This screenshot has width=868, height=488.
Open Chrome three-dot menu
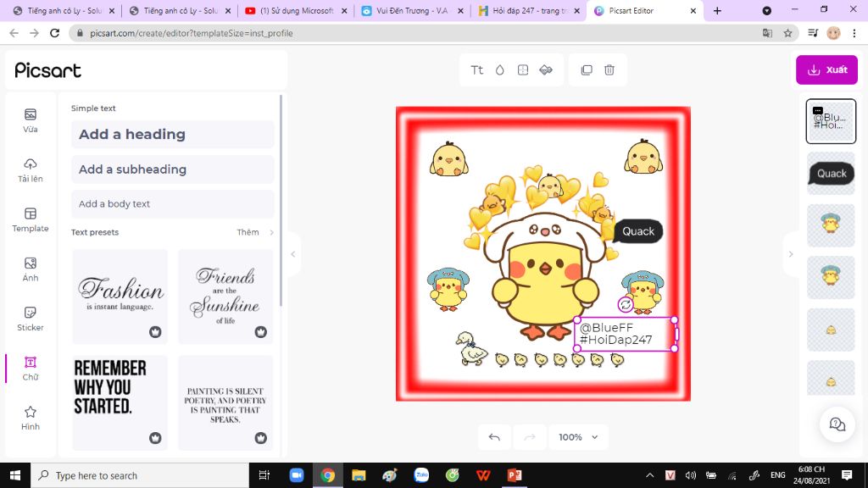[854, 33]
